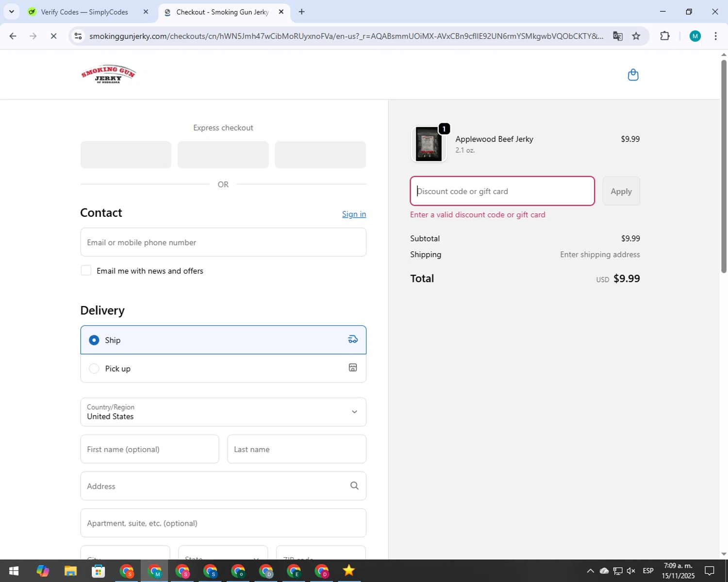The width and height of the screenshot is (728, 582).
Task: View site information icon in address bar
Action: click(x=78, y=36)
